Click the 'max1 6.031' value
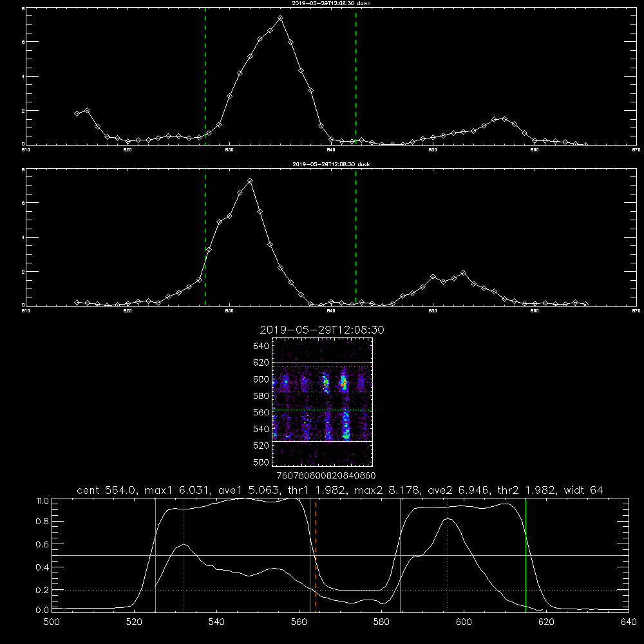The image size is (644, 644). [x=178, y=490]
